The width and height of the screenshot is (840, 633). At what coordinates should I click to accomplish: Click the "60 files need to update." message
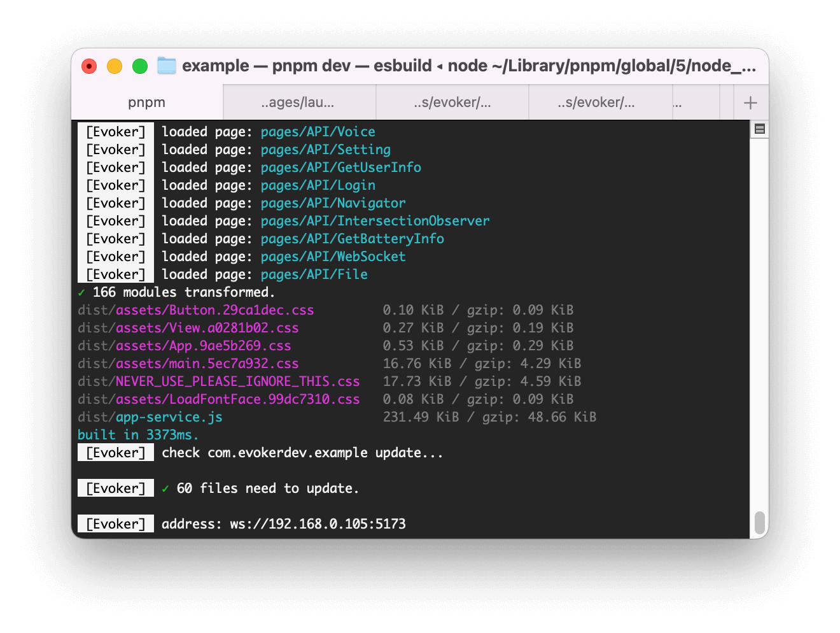[268, 488]
